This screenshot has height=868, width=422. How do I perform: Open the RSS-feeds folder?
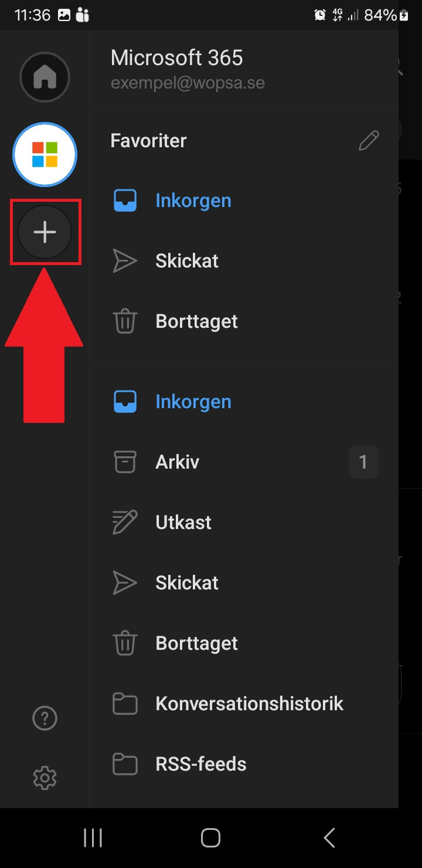[x=200, y=764]
